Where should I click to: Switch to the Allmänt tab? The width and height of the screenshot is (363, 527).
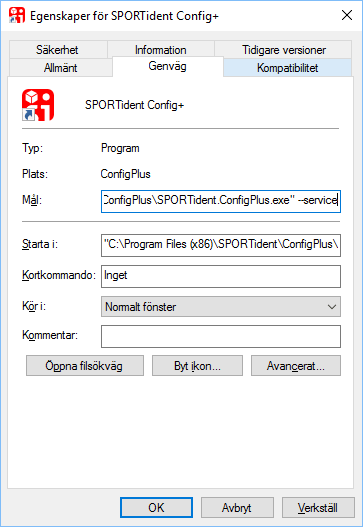pos(60,68)
